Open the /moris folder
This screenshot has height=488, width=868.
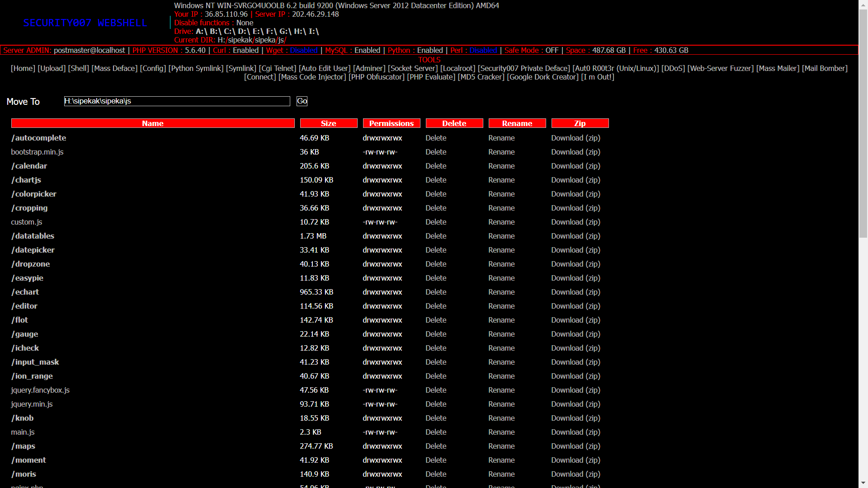point(24,474)
